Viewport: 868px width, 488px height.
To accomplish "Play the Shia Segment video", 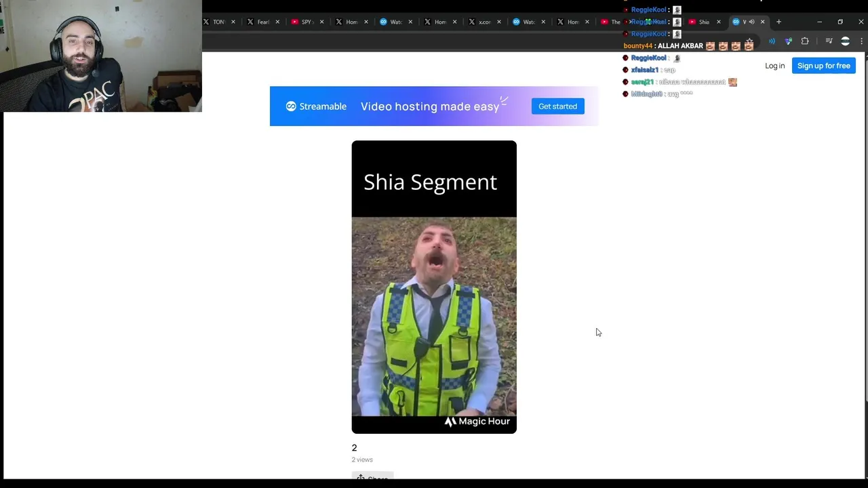I will (434, 287).
